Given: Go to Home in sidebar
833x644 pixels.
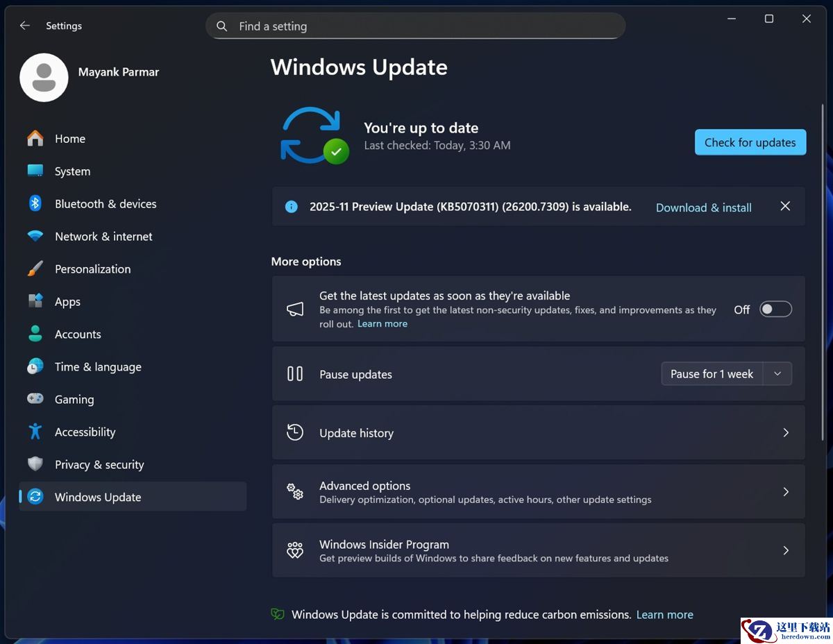Looking at the screenshot, I should (x=70, y=139).
